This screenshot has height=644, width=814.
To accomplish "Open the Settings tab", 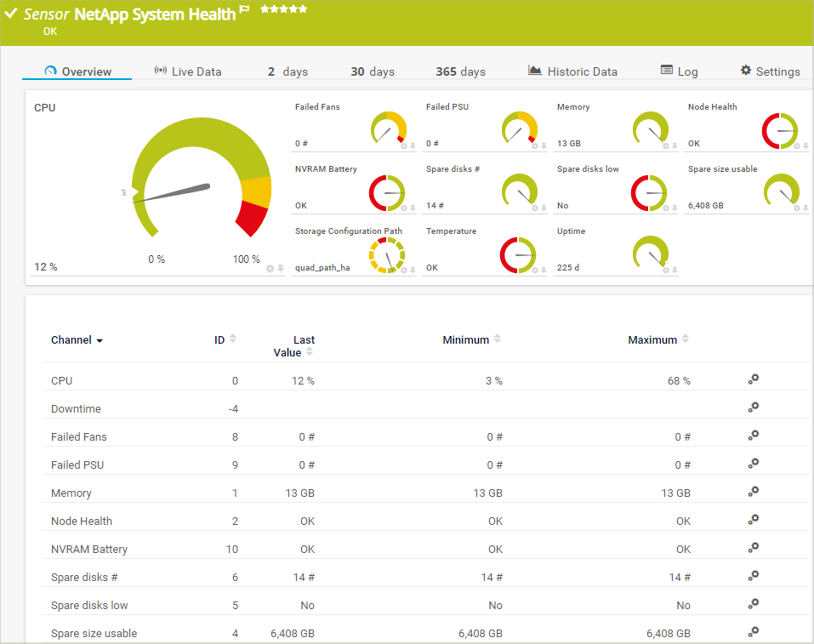I will [770, 71].
